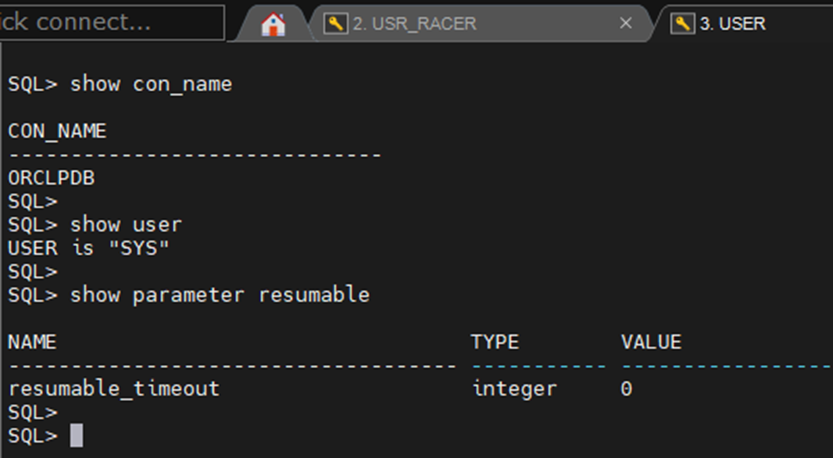
Task: Click the CON_NAME column heading
Action: pos(57,131)
